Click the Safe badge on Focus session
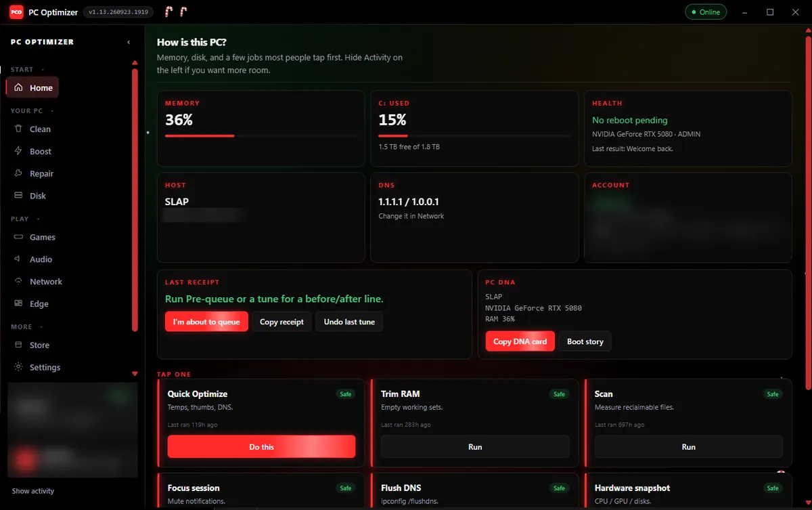This screenshot has width=812, height=510. point(346,488)
